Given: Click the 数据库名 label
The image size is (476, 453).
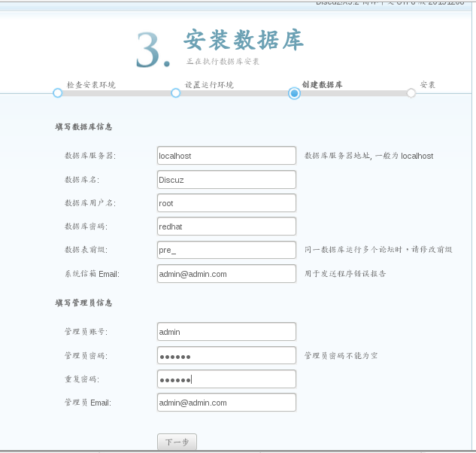Looking at the screenshot, I should pyautogui.click(x=82, y=180).
